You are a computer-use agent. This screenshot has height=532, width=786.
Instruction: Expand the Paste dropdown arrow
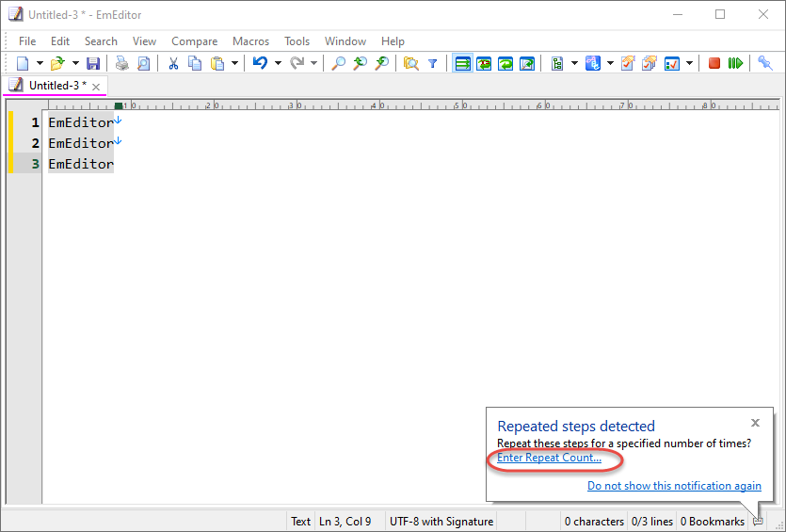coord(234,64)
